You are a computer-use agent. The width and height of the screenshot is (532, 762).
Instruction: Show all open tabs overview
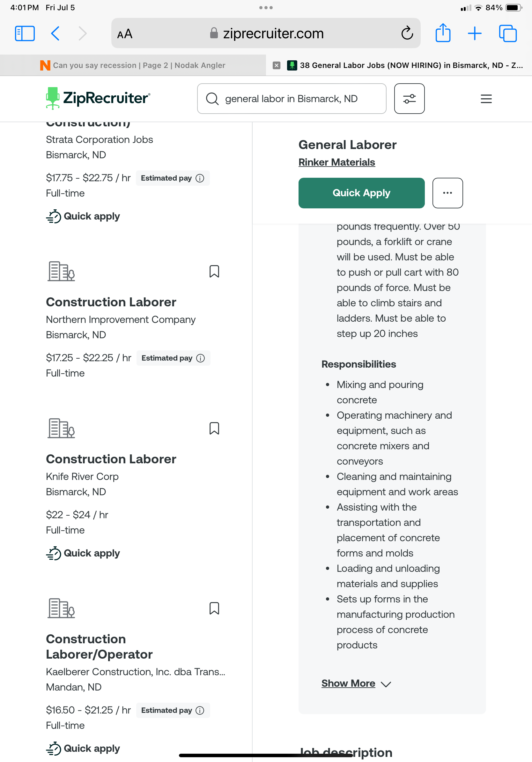pyautogui.click(x=507, y=34)
